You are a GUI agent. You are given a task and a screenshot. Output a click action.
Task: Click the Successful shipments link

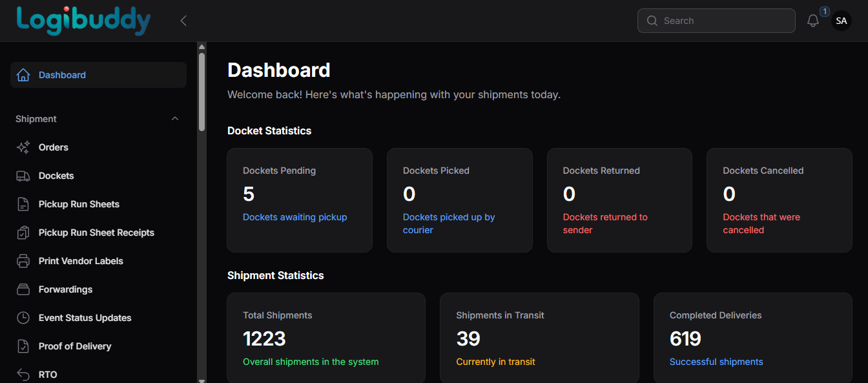click(x=716, y=362)
